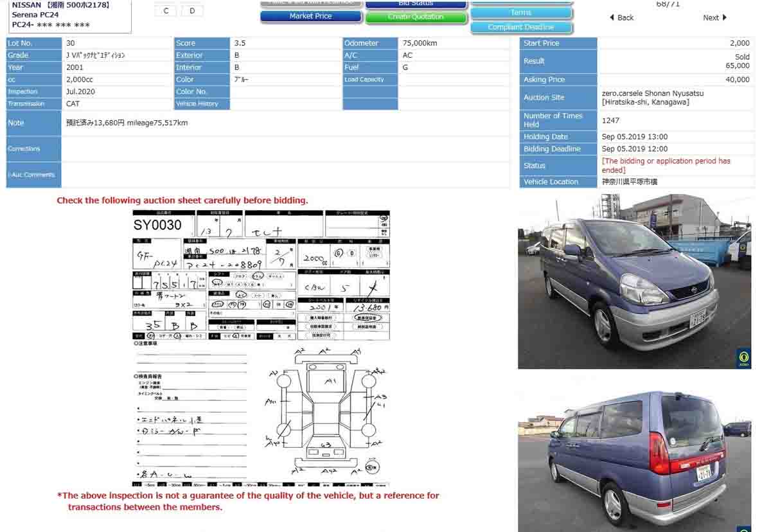Enlarge the auction sheet image
The image size is (771, 532).
pyautogui.click(x=261, y=348)
